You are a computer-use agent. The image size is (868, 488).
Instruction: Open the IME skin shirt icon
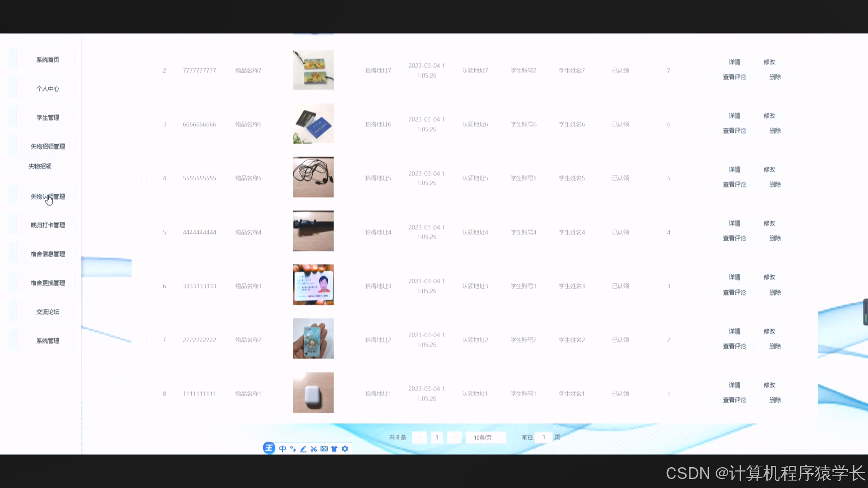[335, 449]
